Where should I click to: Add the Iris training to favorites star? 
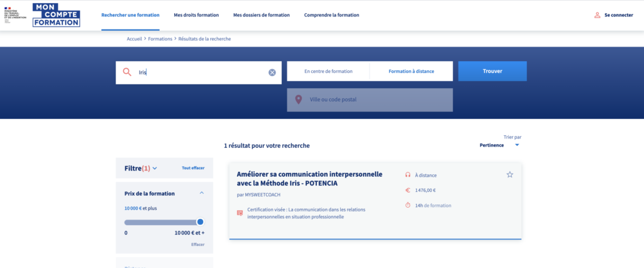[x=509, y=175]
